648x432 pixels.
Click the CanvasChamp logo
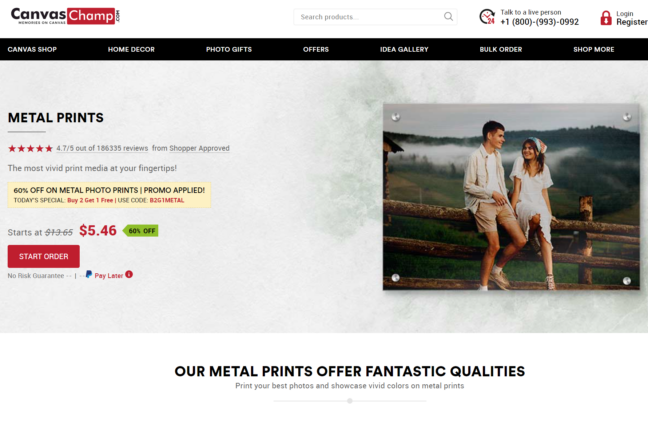pos(65,16)
